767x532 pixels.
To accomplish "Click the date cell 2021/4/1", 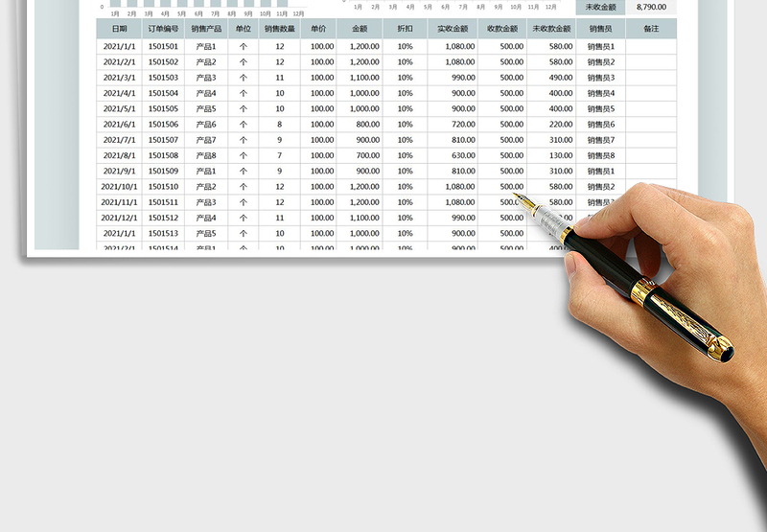I will 119,93.
